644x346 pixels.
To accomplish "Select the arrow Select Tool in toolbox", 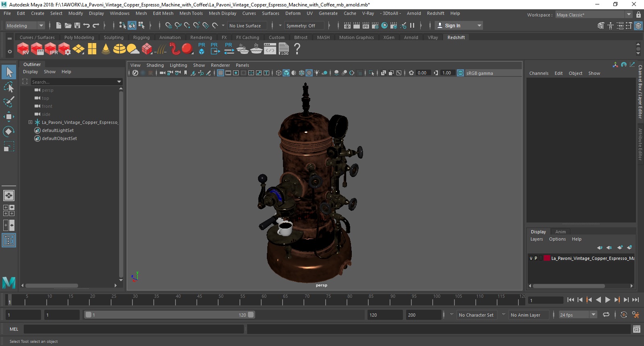I will [x=9, y=72].
